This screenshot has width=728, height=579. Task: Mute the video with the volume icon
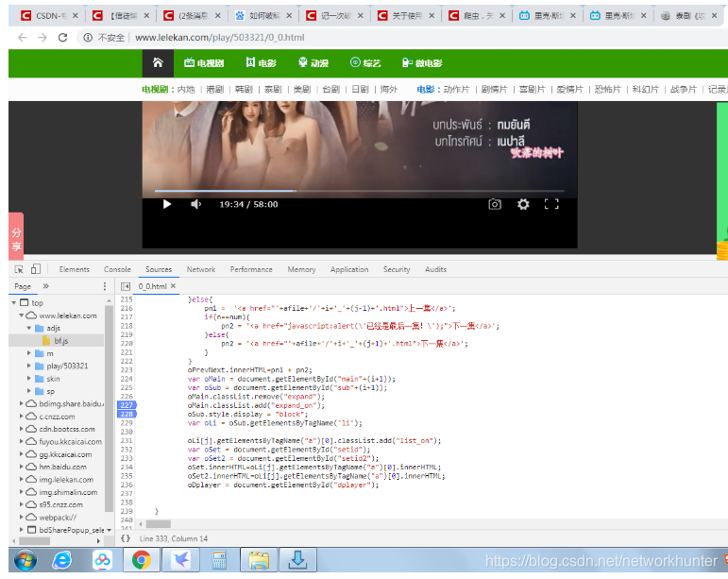[x=196, y=204]
